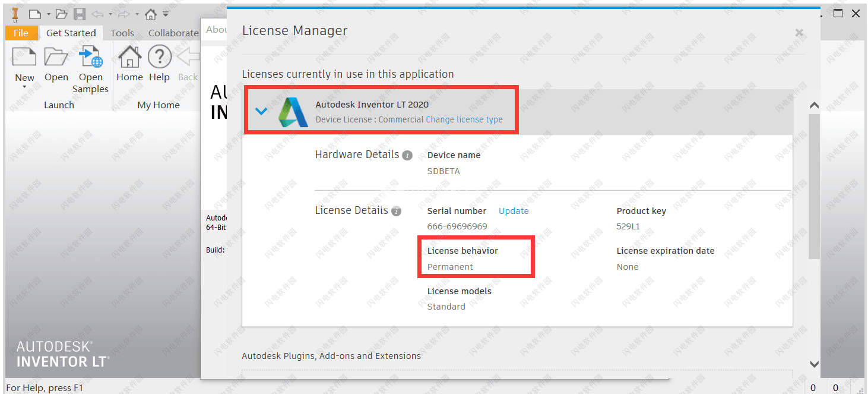
Task: Click the Launch panel label
Action: [x=59, y=105]
